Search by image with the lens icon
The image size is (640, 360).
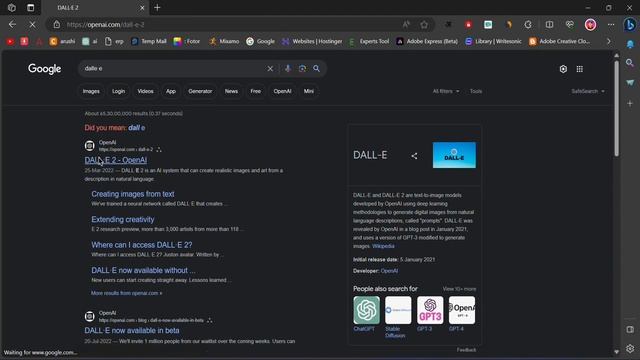point(302,69)
